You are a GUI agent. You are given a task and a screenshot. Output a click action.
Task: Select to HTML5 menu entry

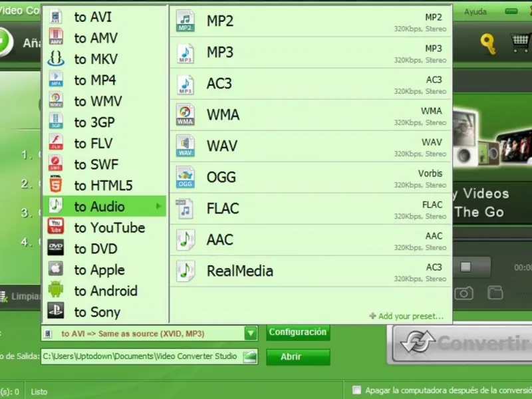[x=105, y=186]
